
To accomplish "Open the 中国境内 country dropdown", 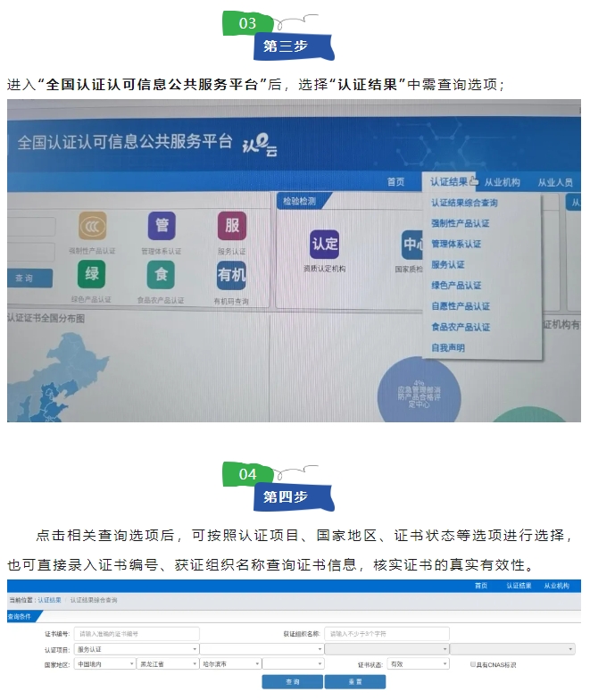I will pyautogui.click(x=104, y=664).
